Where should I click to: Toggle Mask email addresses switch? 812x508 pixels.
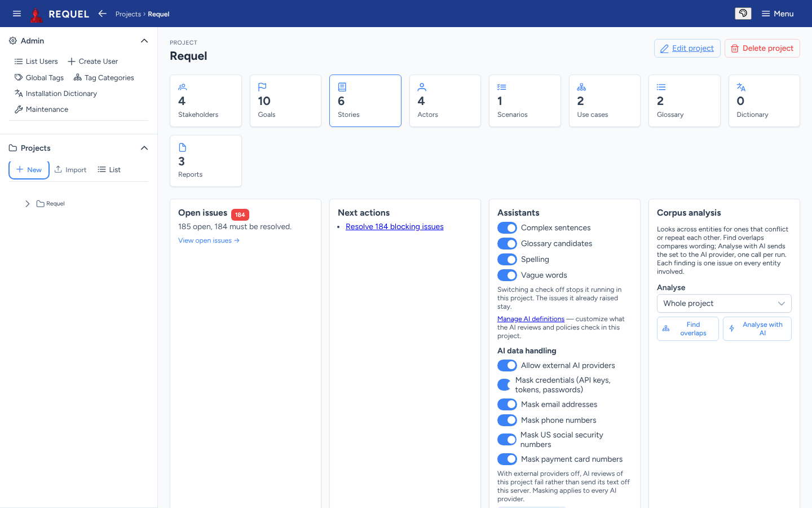click(507, 405)
